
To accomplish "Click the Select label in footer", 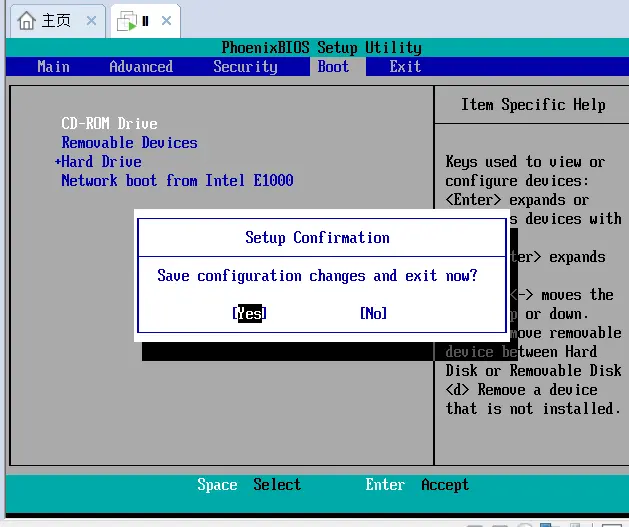I will (x=277, y=484).
